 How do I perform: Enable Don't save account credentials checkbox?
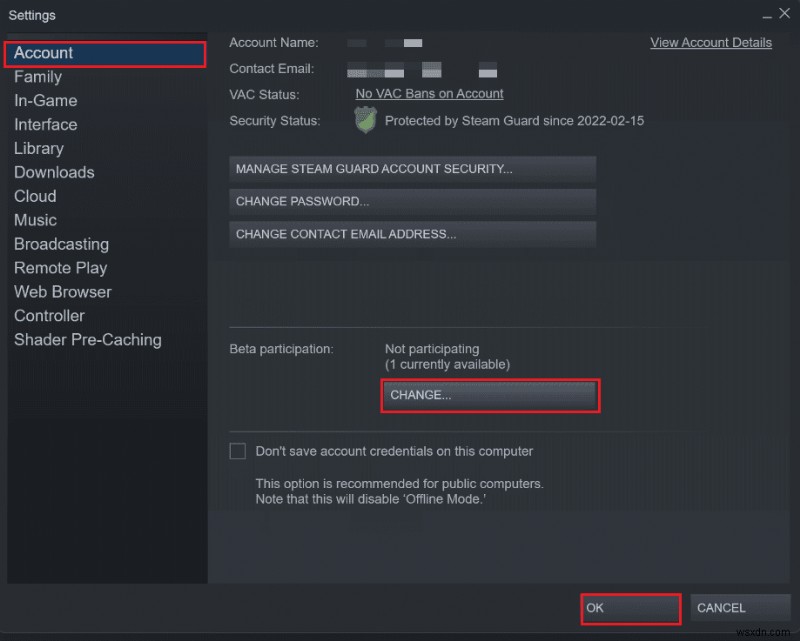pyautogui.click(x=238, y=451)
